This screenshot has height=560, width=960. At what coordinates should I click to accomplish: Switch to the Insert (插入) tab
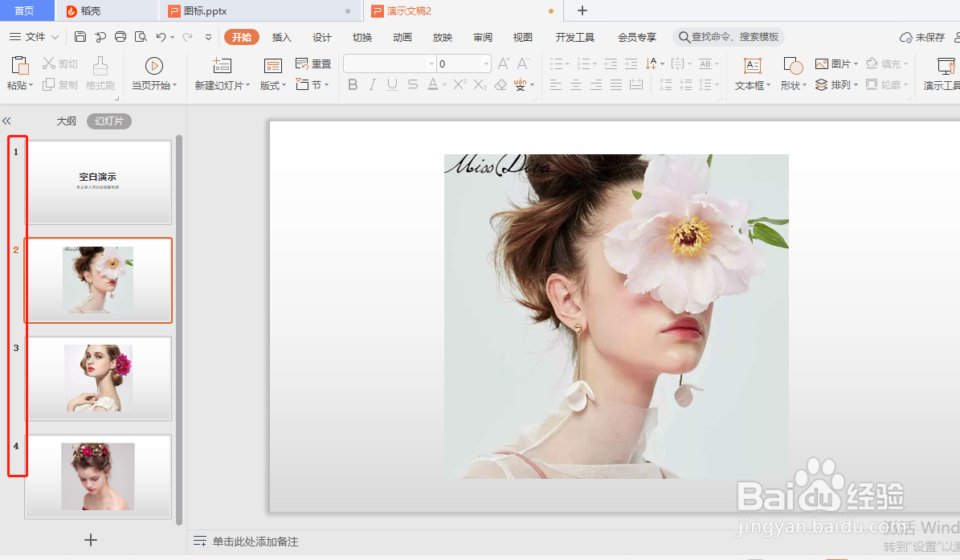point(282,37)
